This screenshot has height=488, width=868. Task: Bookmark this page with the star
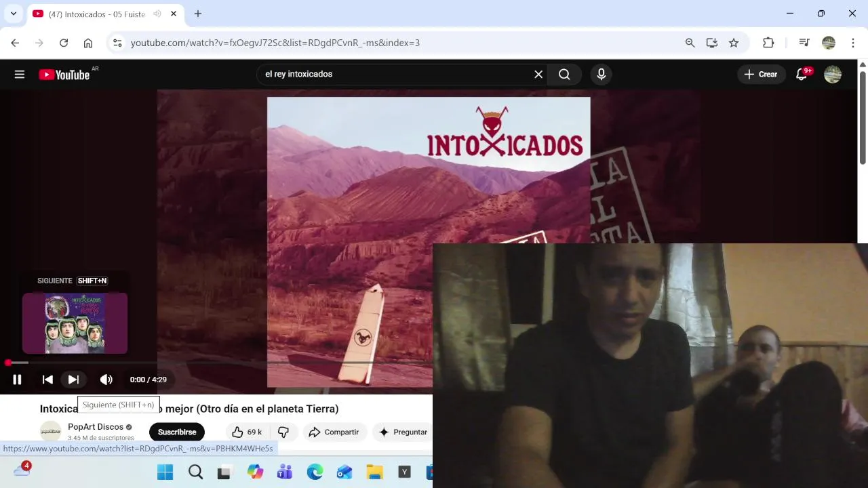[x=734, y=43]
